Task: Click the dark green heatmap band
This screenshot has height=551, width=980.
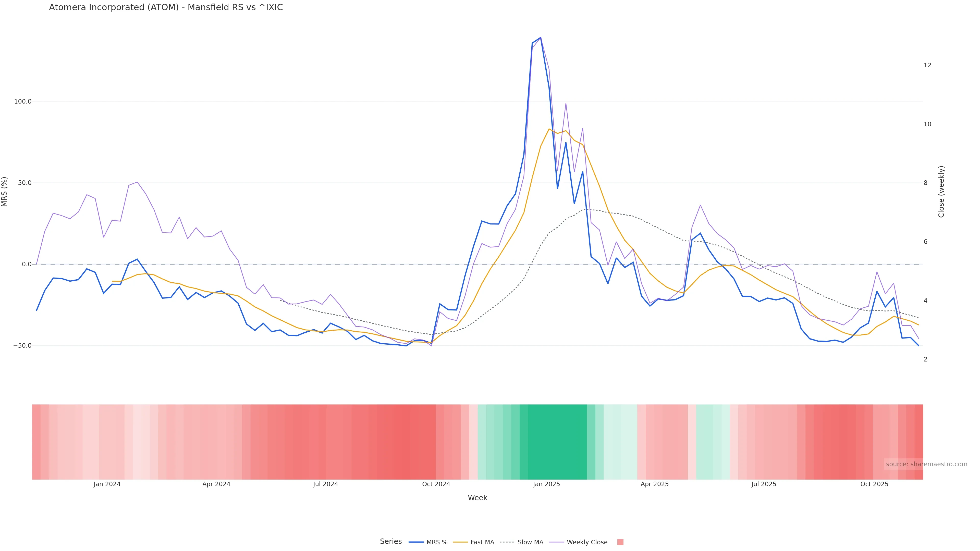Action: (x=557, y=442)
